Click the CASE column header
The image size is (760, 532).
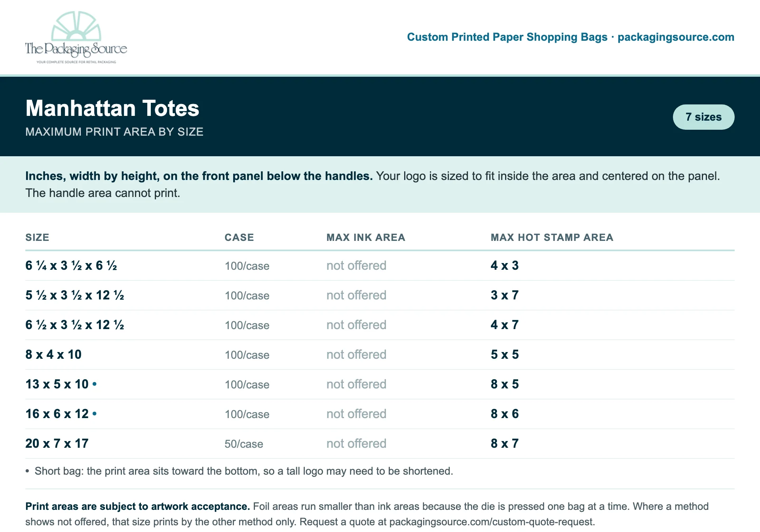coord(239,237)
